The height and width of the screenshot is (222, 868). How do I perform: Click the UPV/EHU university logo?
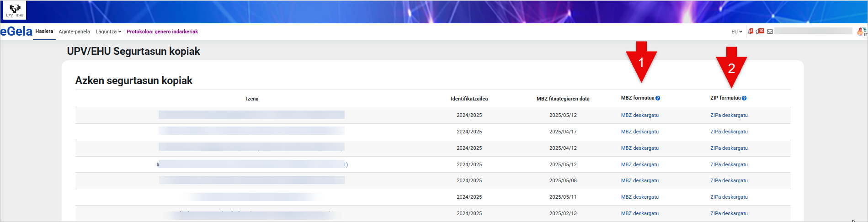point(15,11)
